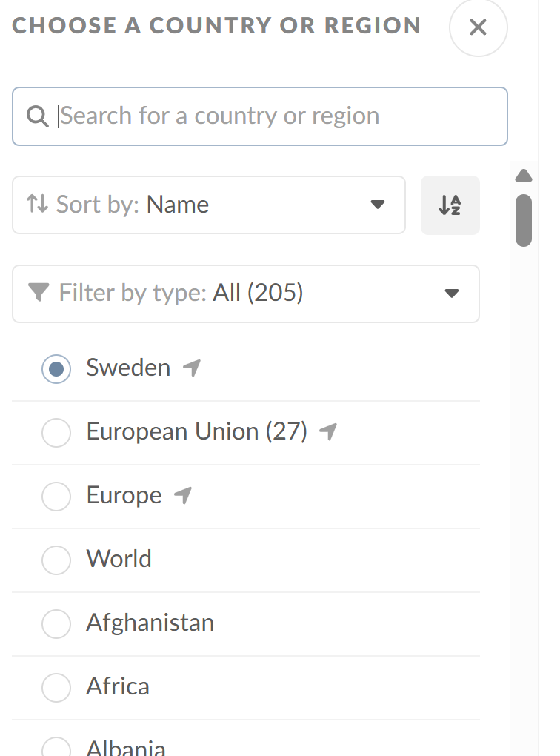
Task: Click the location arrow next to Sweden
Action: pyautogui.click(x=192, y=368)
